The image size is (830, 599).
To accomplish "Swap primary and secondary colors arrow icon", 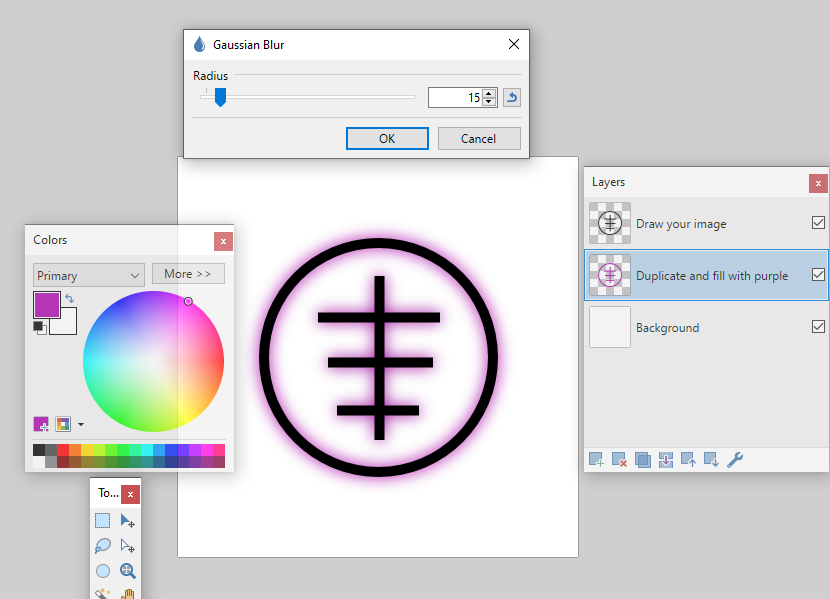I will [x=69, y=298].
